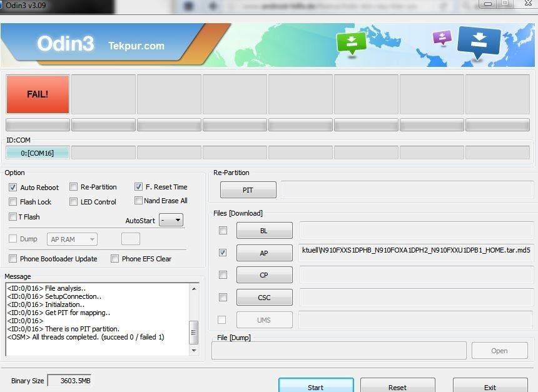This screenshot has width=538, height=392.
Task: Enable the Flash Lock checkbox
Action: 13,202
